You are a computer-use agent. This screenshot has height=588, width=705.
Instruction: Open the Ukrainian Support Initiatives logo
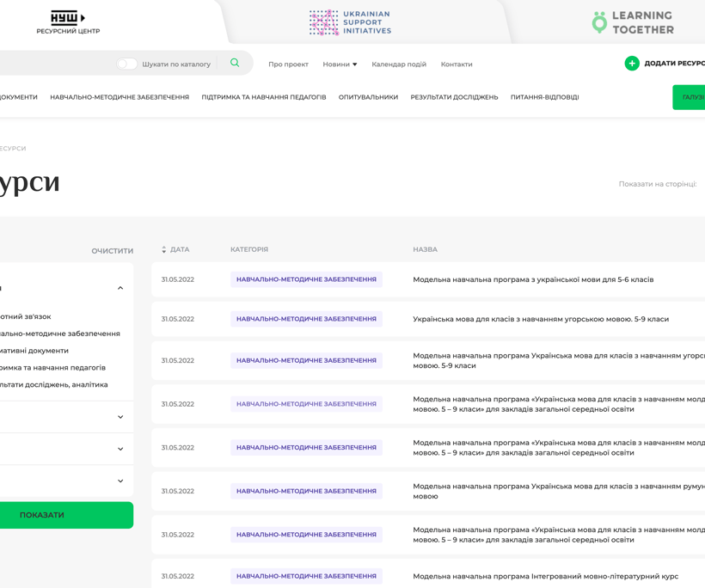350,22
